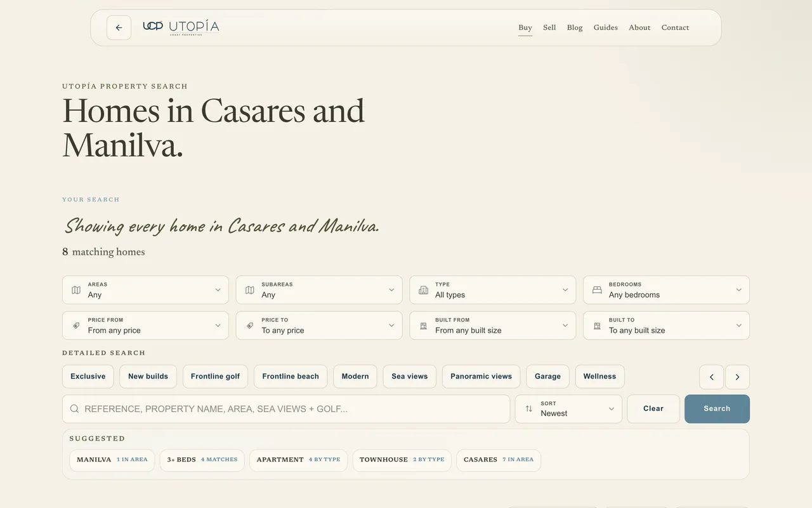This screenshot has height=508, width=812.
Task: Click the floor plan icon in Built From
Action: [x=424, y=326]
